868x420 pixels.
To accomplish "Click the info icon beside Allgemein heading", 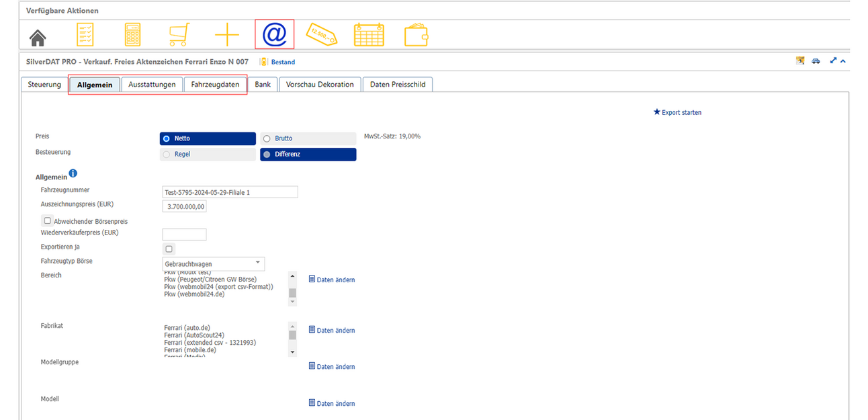I will 73,174.
